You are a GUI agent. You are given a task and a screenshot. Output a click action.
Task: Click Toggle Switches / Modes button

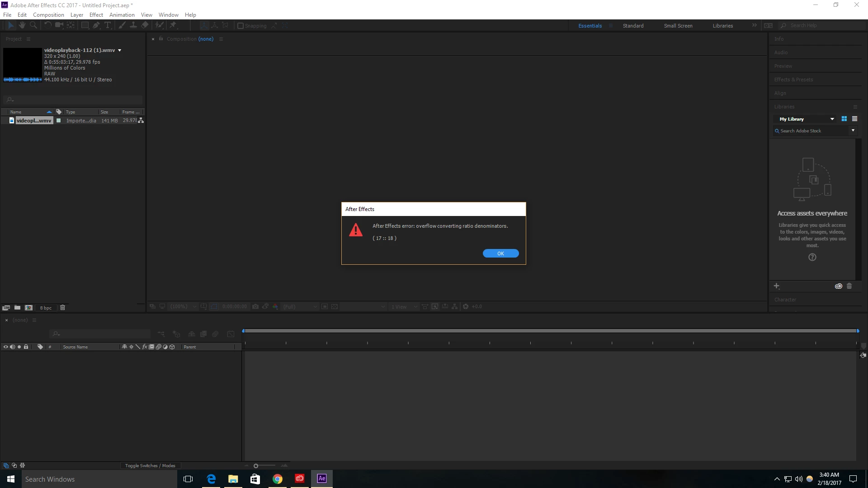(x=150, y=465)
